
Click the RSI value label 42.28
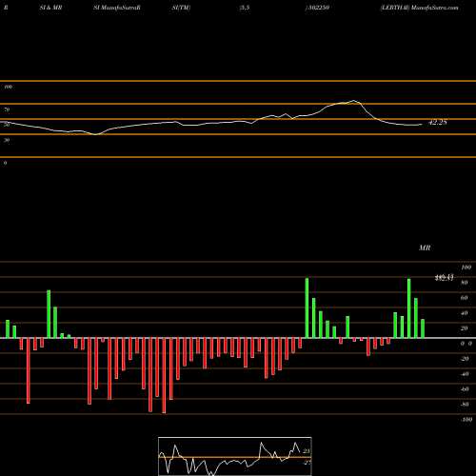[x=438, y=122]
